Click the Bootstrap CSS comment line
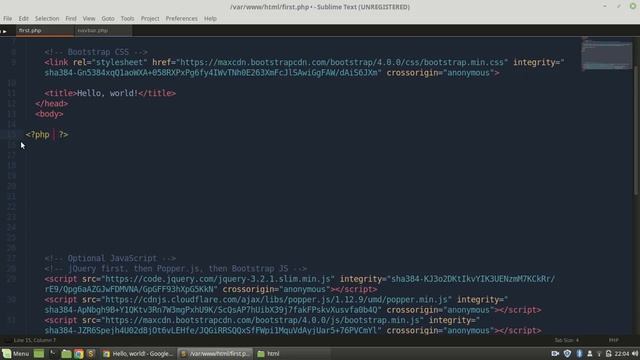640x360 pixels. (x=96, y=52)
